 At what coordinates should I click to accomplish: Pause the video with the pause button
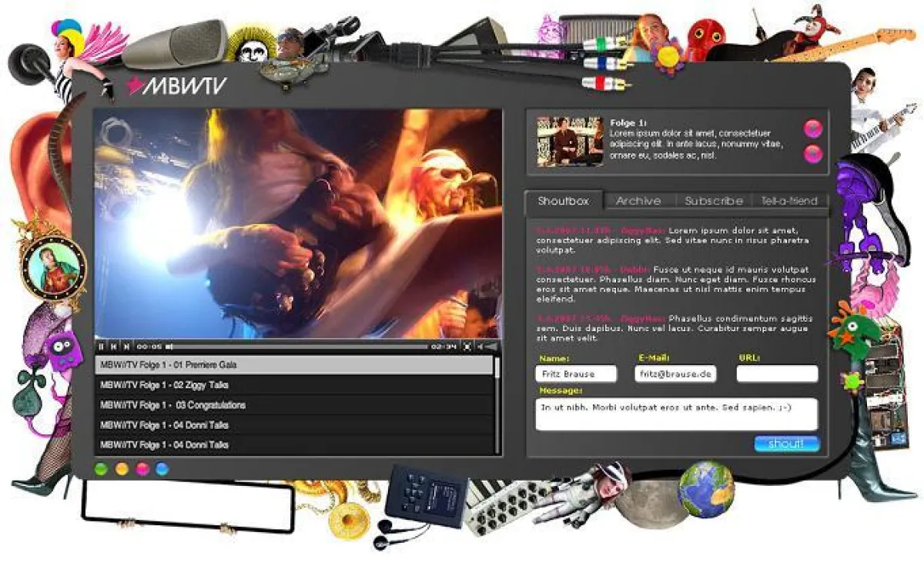(x=102, y=347)
